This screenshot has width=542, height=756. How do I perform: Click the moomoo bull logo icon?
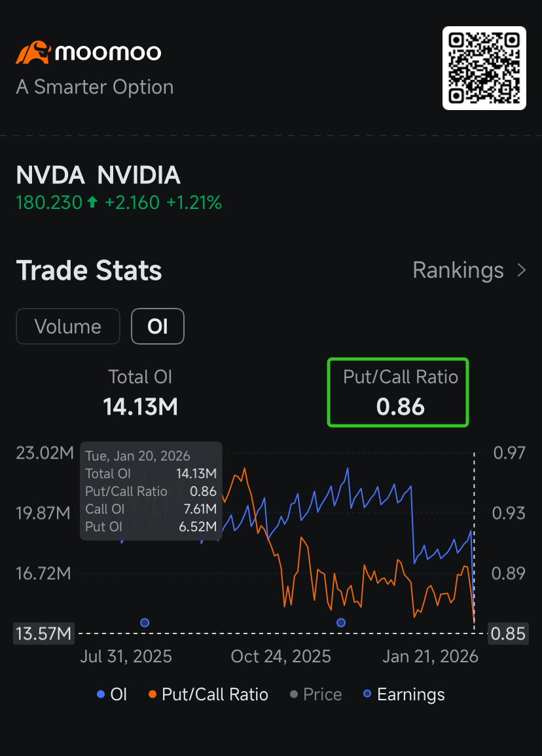pyautogui.click(x=33, y=52)
